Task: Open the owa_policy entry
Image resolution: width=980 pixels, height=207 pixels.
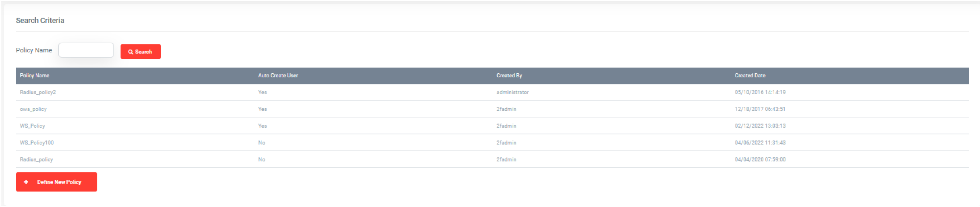Action: pyautogui.click(x=33, y=110)
